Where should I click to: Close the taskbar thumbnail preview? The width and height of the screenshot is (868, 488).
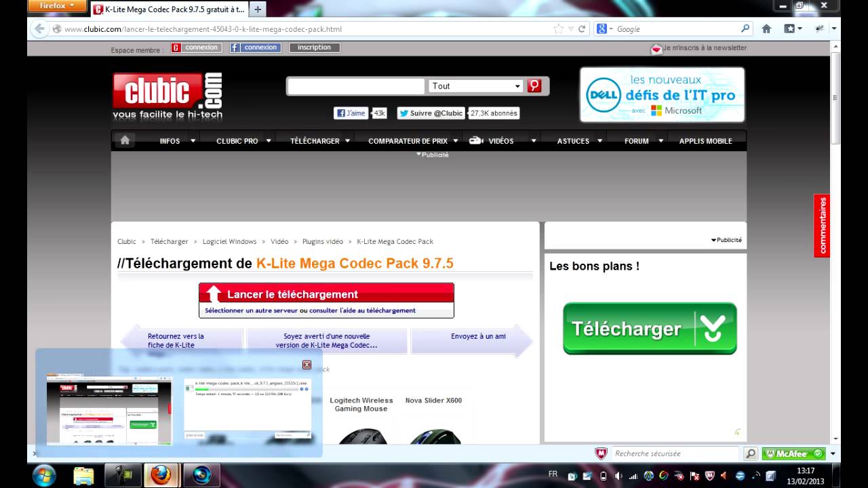tap(307, 365)
